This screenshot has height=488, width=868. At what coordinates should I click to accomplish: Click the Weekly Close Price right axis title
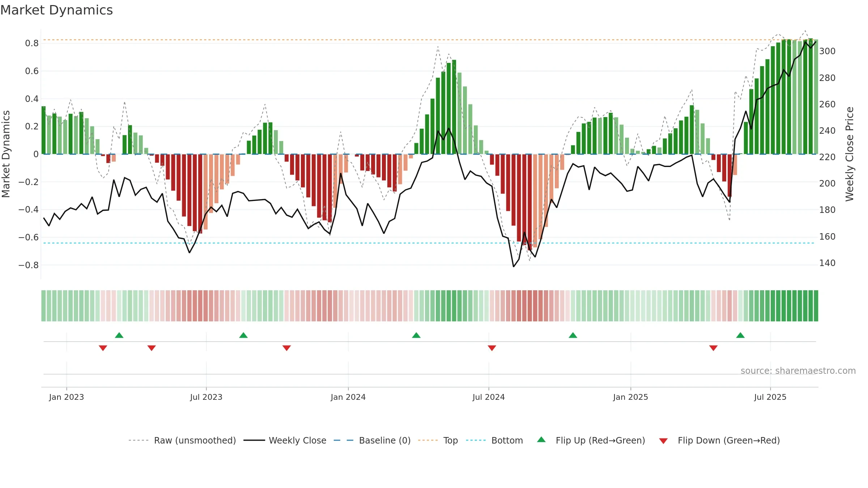850,154
